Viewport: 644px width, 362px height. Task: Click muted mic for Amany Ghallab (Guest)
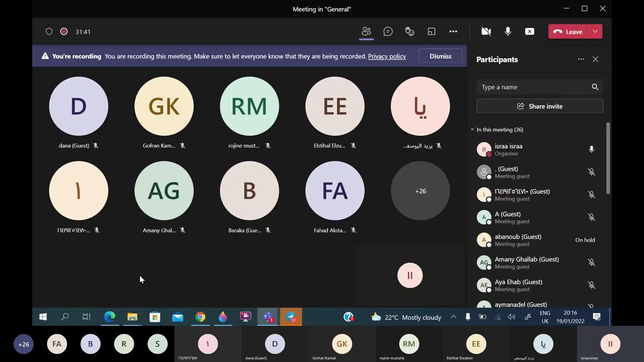pos(592,262)
